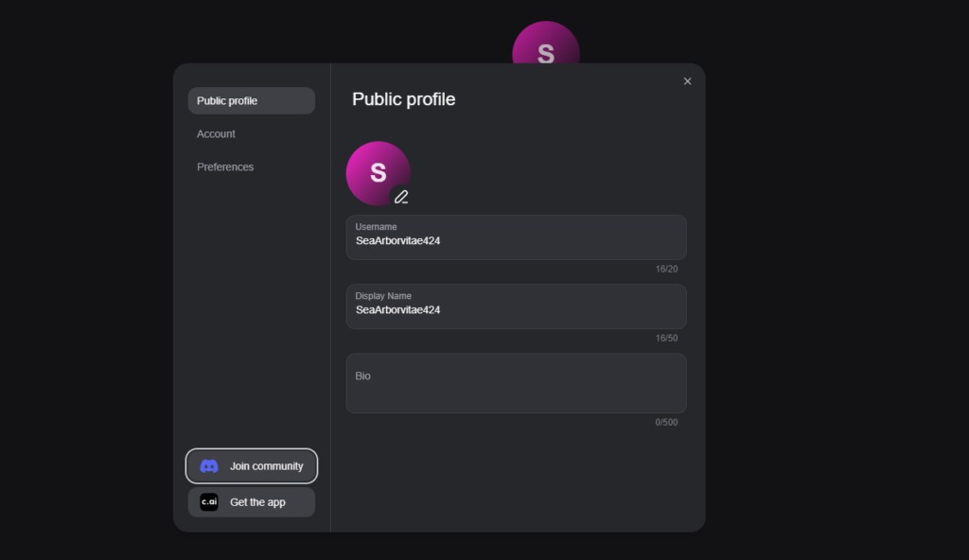Click into the Bio text area
Screen dimensions: 969x560
coord(516,383)
